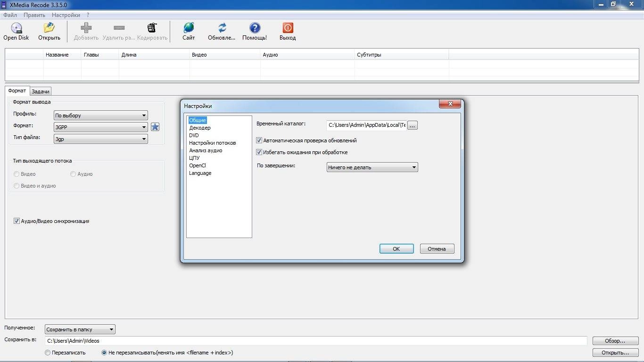Switch to the Задачи tab
This screenshot has width=644, height=362.
click(x=41, y=91)
